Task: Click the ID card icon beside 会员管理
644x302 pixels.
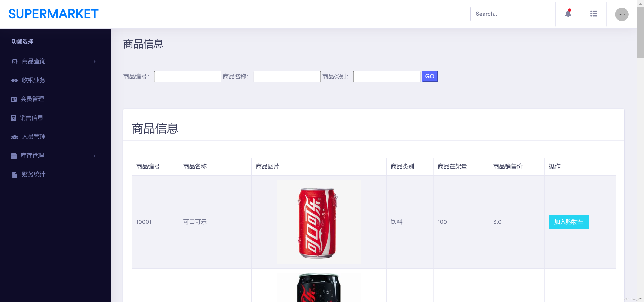Action: (x=14, y=99)
